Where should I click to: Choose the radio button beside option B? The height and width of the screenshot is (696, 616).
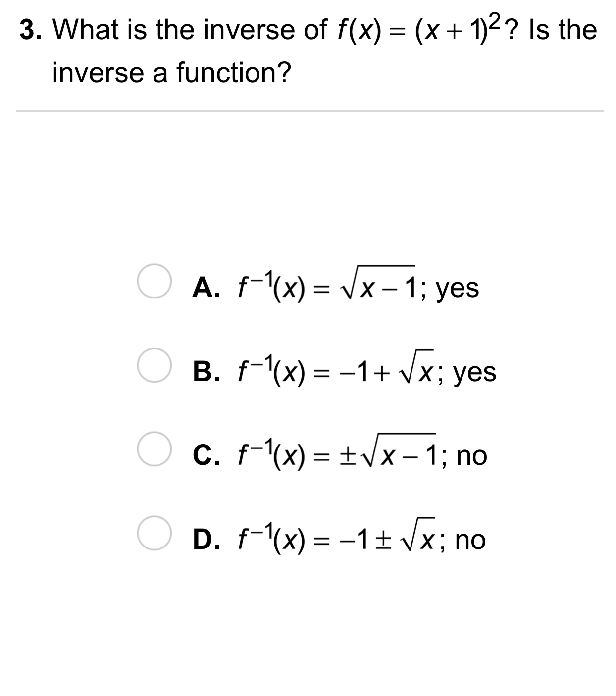[x=154, y=371]
